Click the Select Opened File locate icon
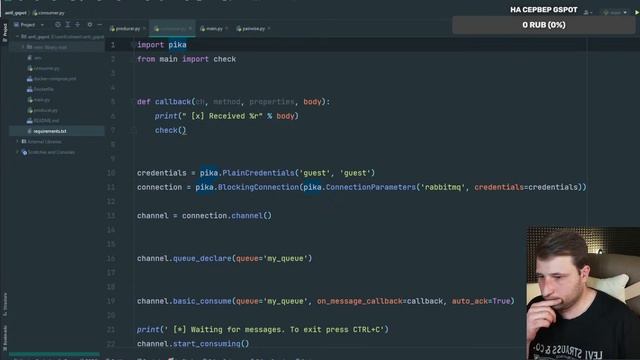This screenshot has width=640, height=360. pos(58,25)
